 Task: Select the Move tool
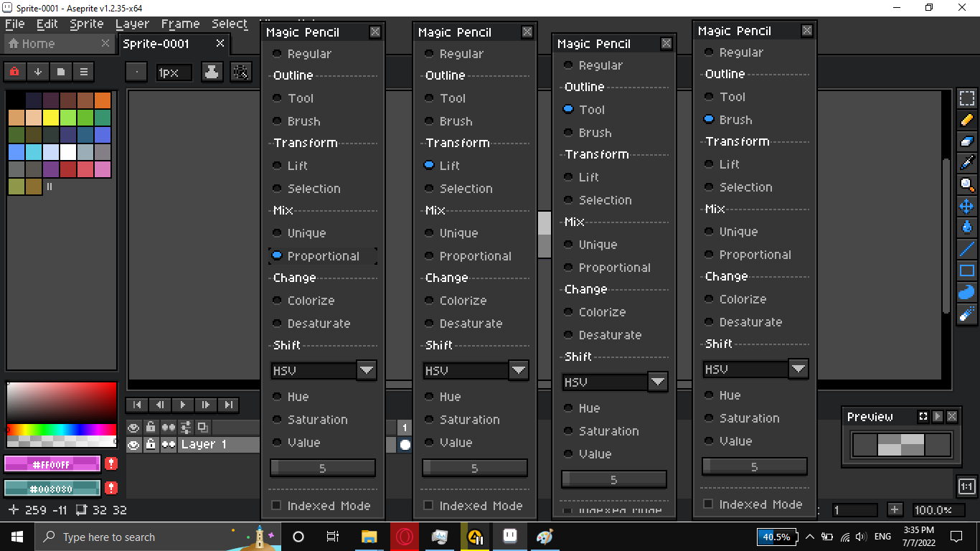(966, 206)
